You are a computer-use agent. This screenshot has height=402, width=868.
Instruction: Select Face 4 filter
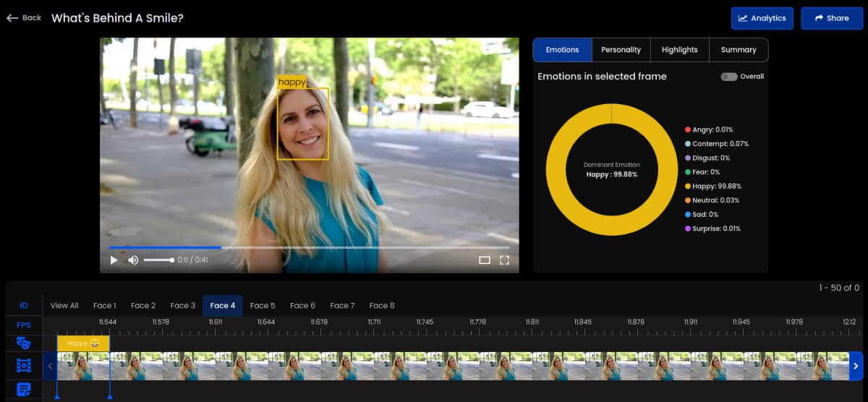coord(223,306)
